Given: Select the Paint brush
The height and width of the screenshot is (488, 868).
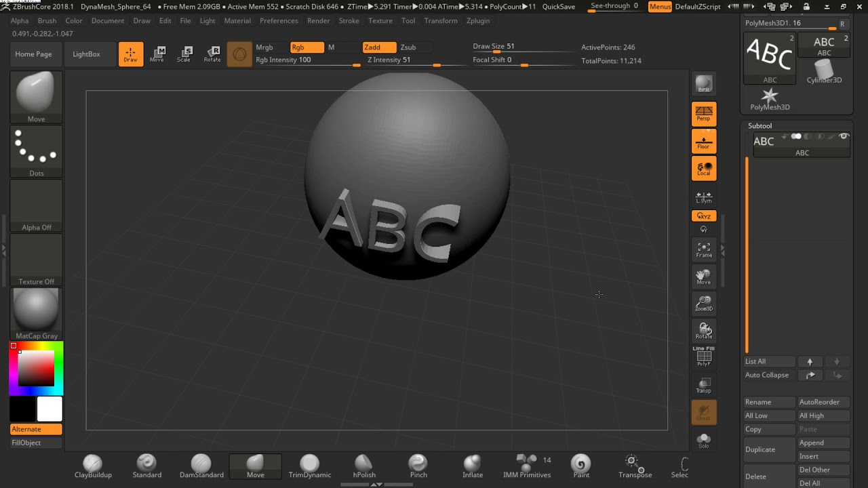Looking at the screenshot, I should click(x=581, y=466).
